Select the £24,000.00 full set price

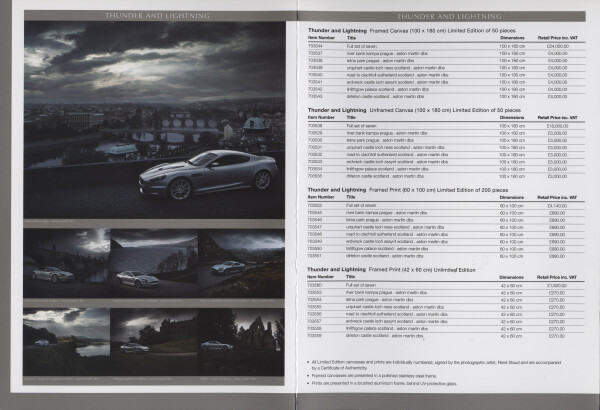tap(556, 46)
